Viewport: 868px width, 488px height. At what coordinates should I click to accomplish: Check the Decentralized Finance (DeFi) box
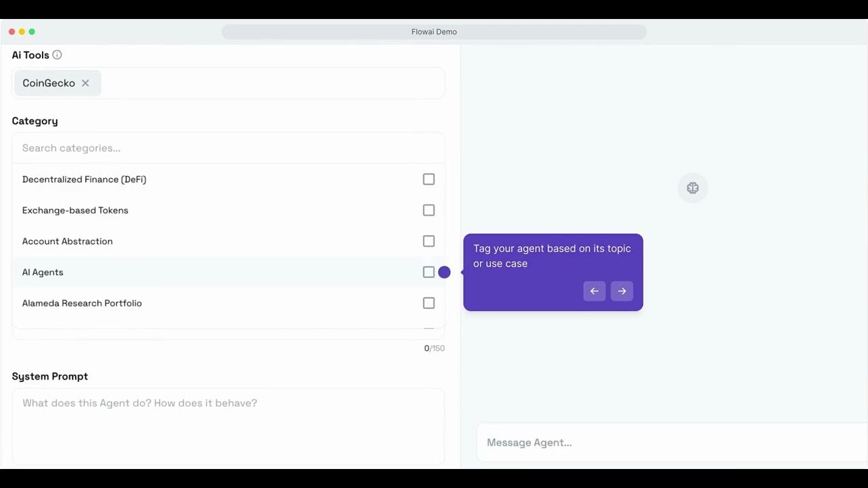429,180
